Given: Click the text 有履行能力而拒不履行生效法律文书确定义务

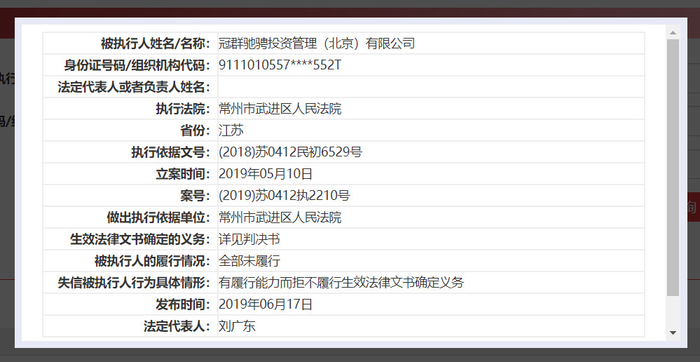Looking at the screenshot, I should [342, 283].
